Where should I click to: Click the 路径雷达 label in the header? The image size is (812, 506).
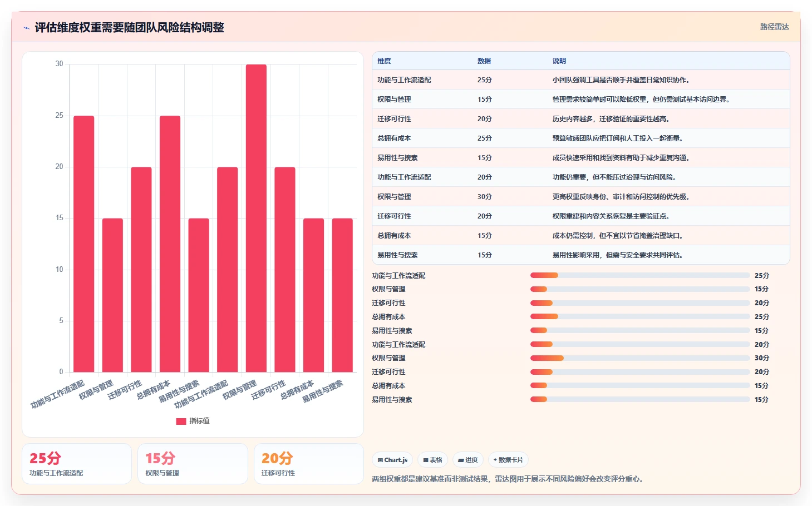tap(774, 27)
